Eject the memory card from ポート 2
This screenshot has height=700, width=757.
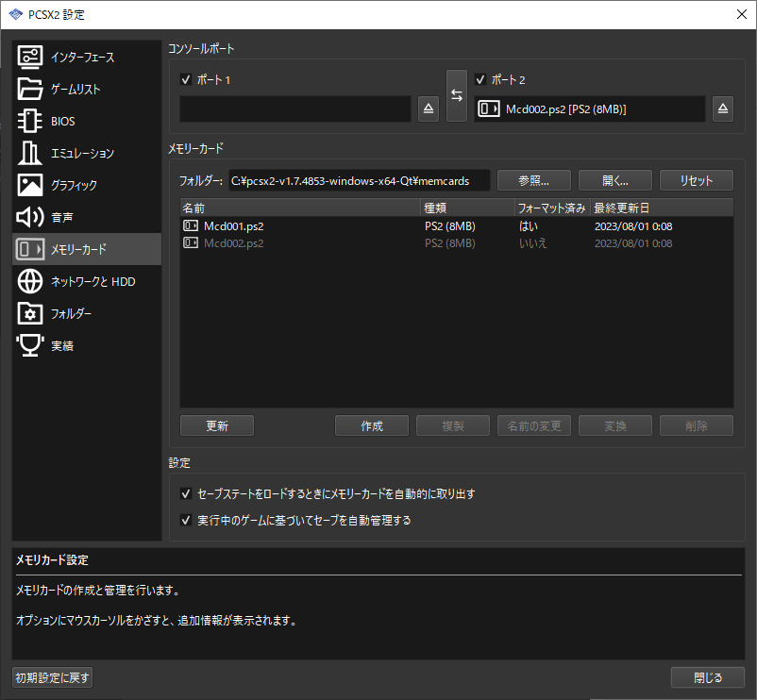722,108
